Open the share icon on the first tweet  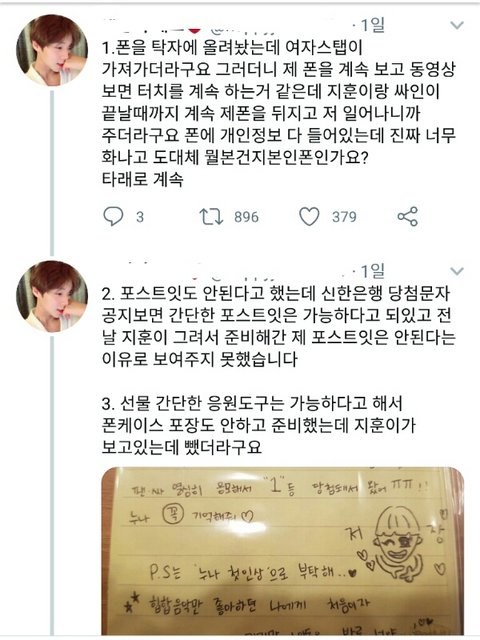click(407, 216)
